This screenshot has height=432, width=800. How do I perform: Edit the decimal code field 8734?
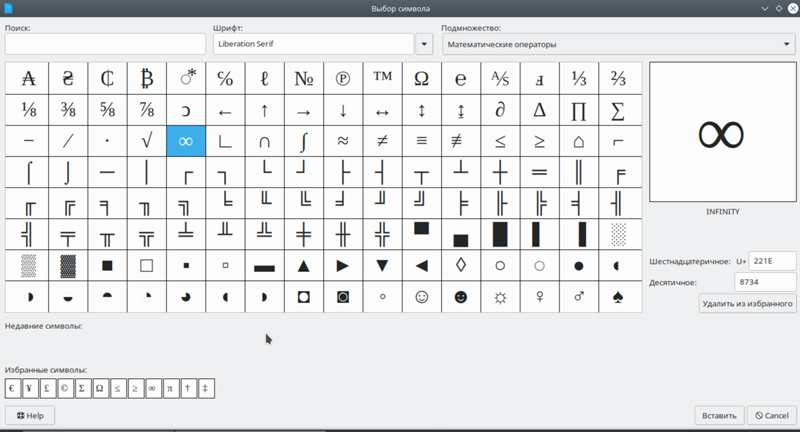[765, 282]
